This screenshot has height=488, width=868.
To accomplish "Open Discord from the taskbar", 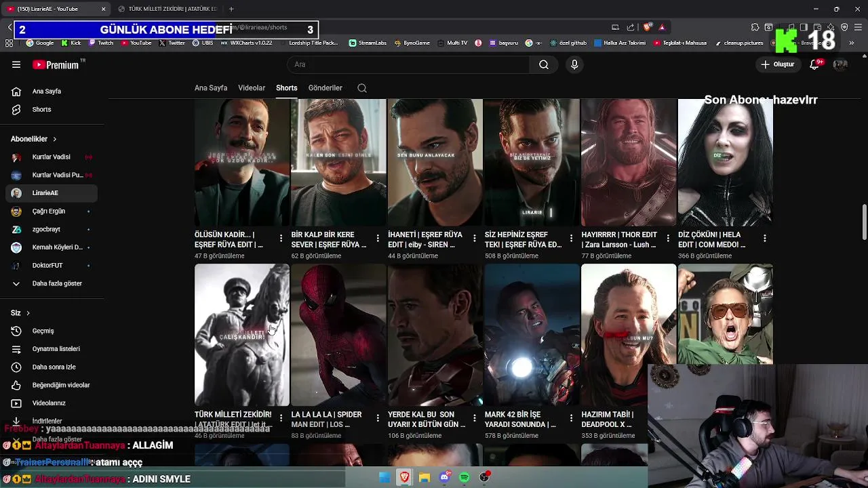I will [444, 477].
